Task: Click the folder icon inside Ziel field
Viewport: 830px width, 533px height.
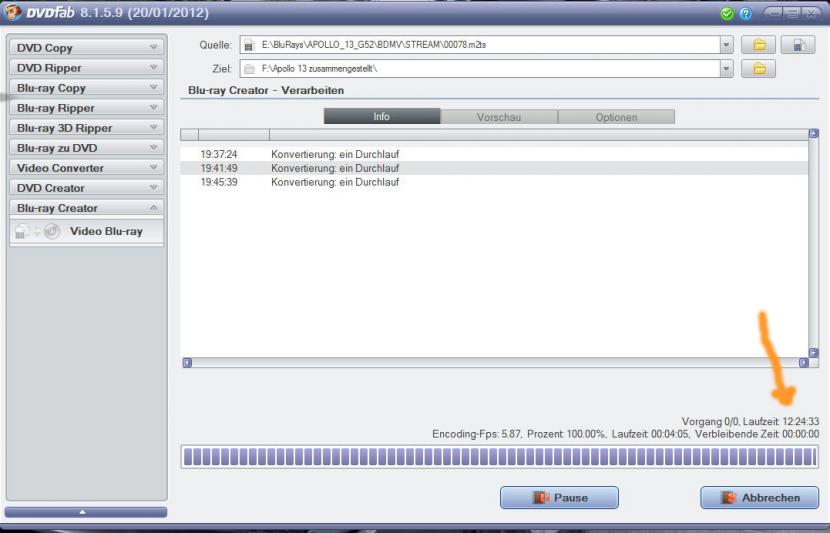Action: (x=249, y=69)
